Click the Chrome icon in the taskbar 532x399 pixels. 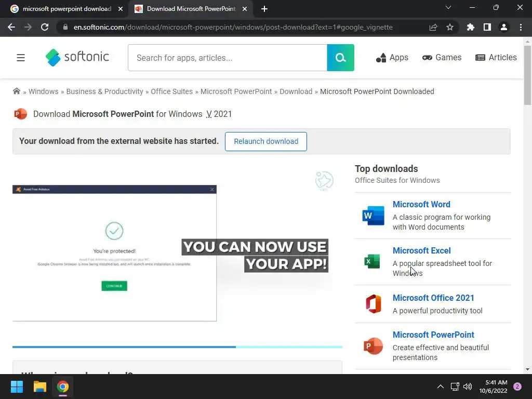63,387
